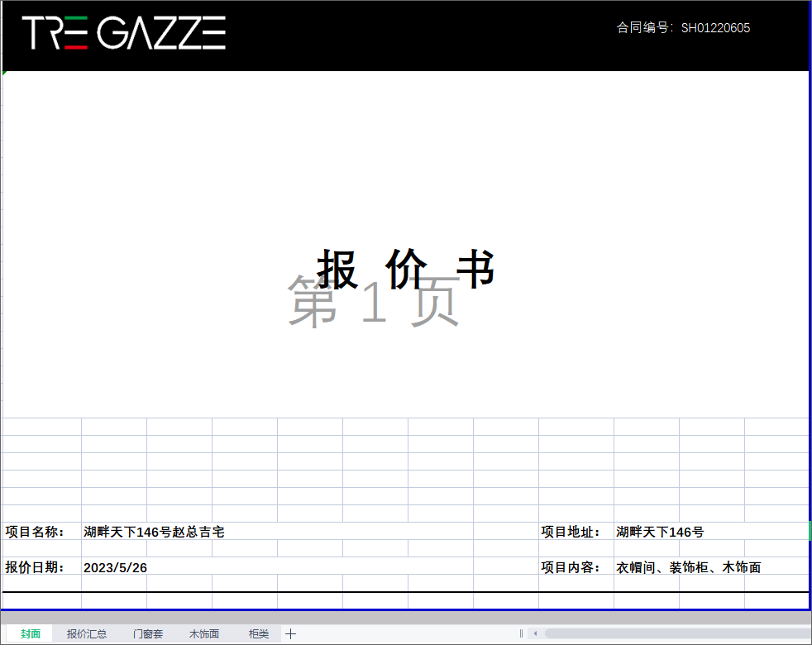Screen dimensions: 812x645
Task: Select the 衣帽间、装饰柜、木饰面 cell
Action: [x=711, y=566]
